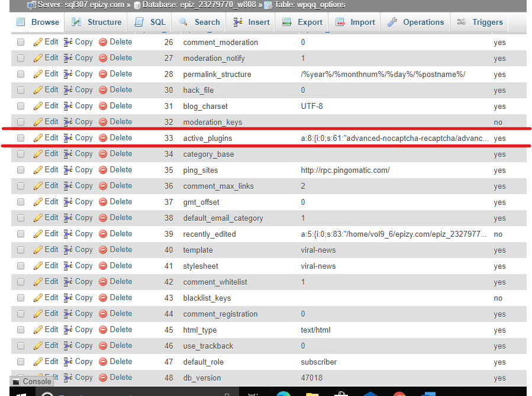Click the Copy icon in the blog_charset row
Image resolution: width=532 pixels, height=396 pixels.
(68, 106)
